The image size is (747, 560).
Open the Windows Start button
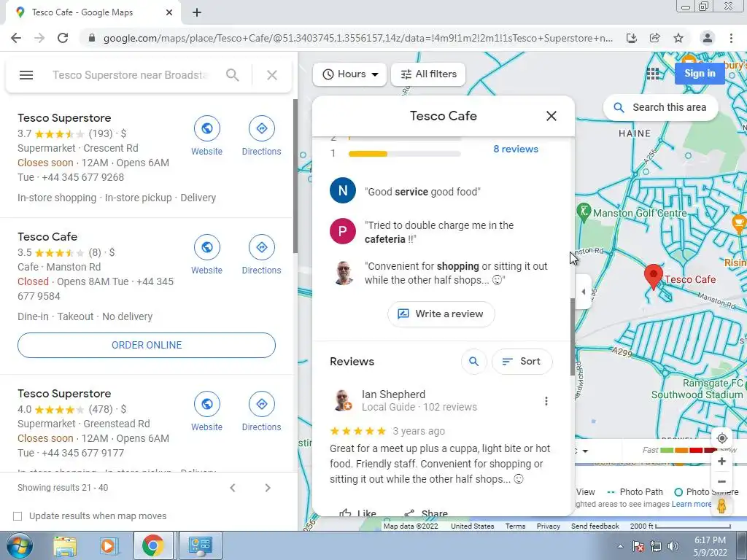19,545
